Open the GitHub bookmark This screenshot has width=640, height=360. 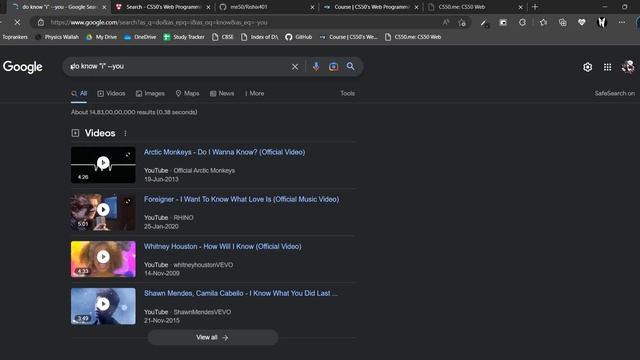click(x=299, y=37)
